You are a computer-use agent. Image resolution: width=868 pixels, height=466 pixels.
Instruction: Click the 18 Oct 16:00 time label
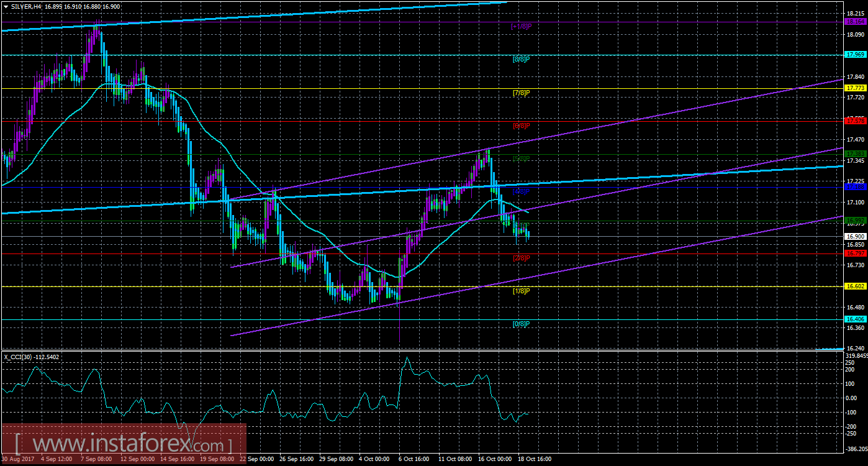(x=533, y=460)
